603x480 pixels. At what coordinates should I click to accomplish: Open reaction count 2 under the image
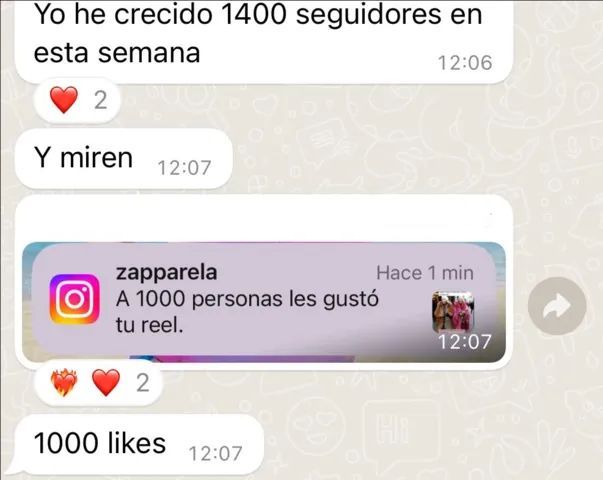[143, 383]
